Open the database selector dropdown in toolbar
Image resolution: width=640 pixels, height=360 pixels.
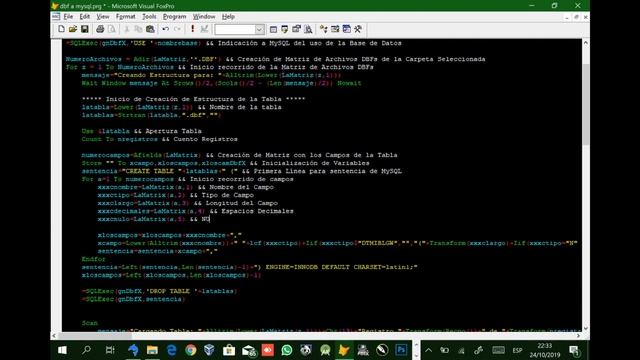tap(259, 29)
